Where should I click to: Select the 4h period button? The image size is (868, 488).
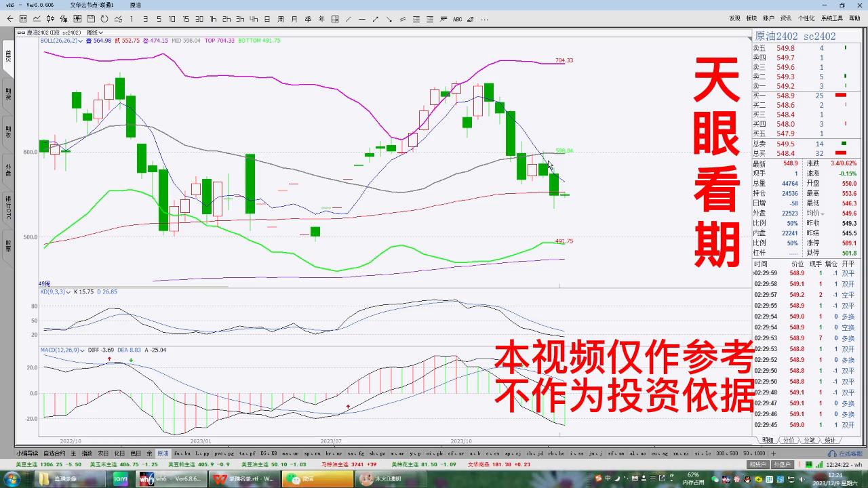(x=254, y=19)
